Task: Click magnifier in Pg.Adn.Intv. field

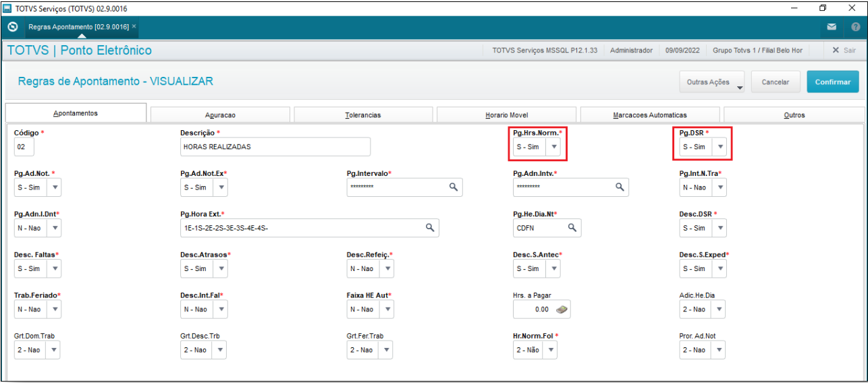Action: point(620,187)
